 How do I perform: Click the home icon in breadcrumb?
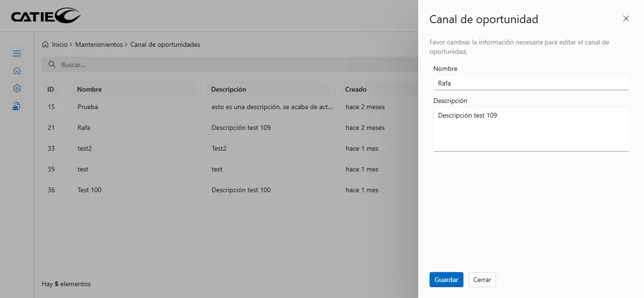click(x=45, y=44)
